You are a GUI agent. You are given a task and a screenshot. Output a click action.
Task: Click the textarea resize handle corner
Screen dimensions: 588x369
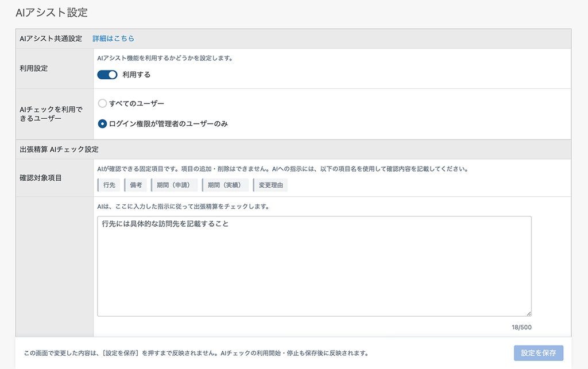[528, 313]
